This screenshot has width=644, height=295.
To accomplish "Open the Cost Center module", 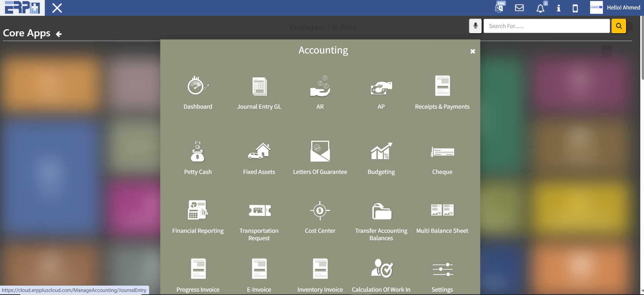I will [320, 211].
